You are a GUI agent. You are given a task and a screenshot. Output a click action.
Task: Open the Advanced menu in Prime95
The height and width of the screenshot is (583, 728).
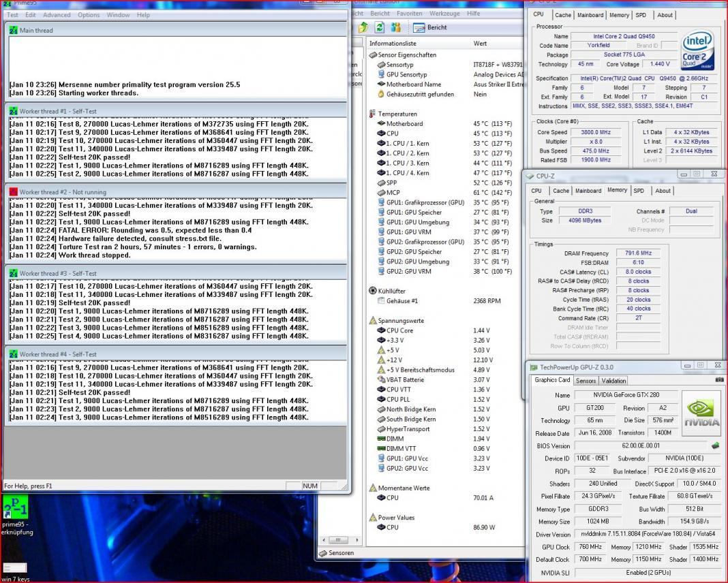click(x=57, y=15)
